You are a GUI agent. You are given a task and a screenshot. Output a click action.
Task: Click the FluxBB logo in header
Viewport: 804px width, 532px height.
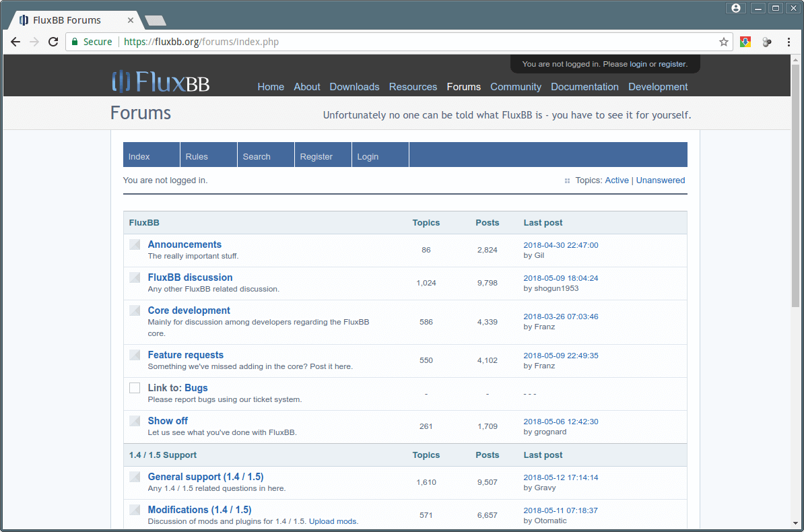(160, 81)
